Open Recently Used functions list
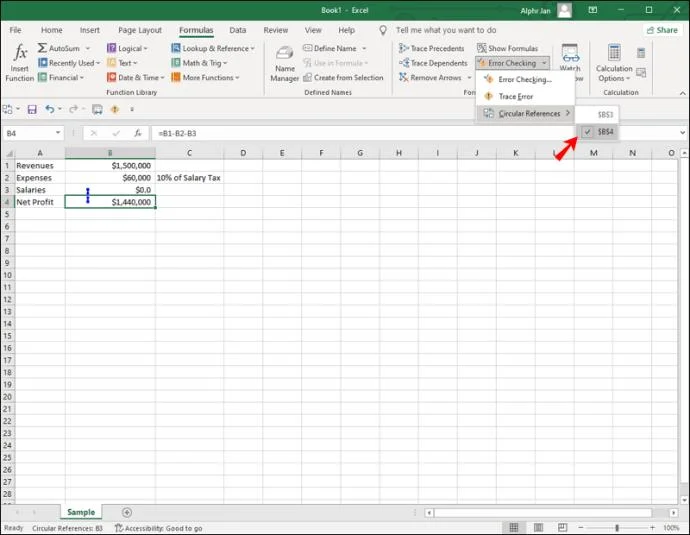The image size is (690, 535). tap(69, 63)
